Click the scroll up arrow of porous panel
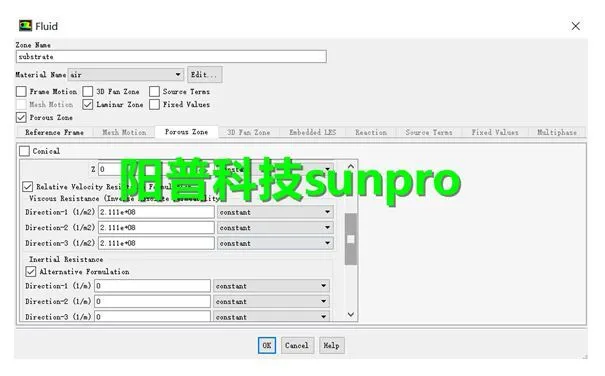 351,166
